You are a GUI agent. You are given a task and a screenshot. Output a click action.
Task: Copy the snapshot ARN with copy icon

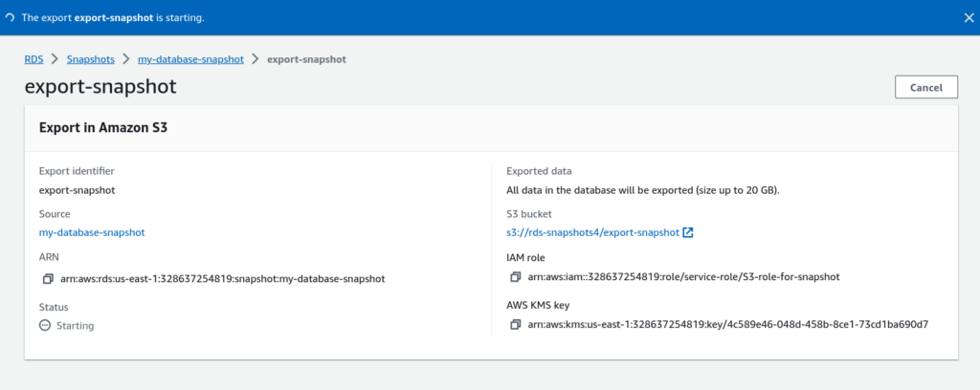(x=48, y=279)
